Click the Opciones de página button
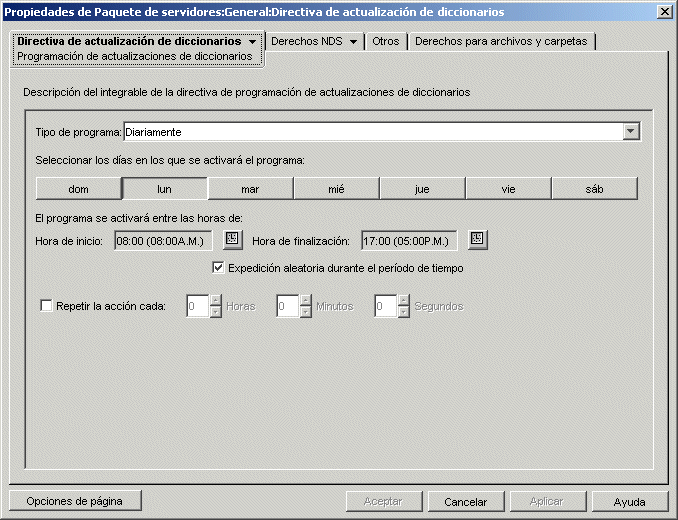This screenshot has width=678, height=520. (75, 501)
